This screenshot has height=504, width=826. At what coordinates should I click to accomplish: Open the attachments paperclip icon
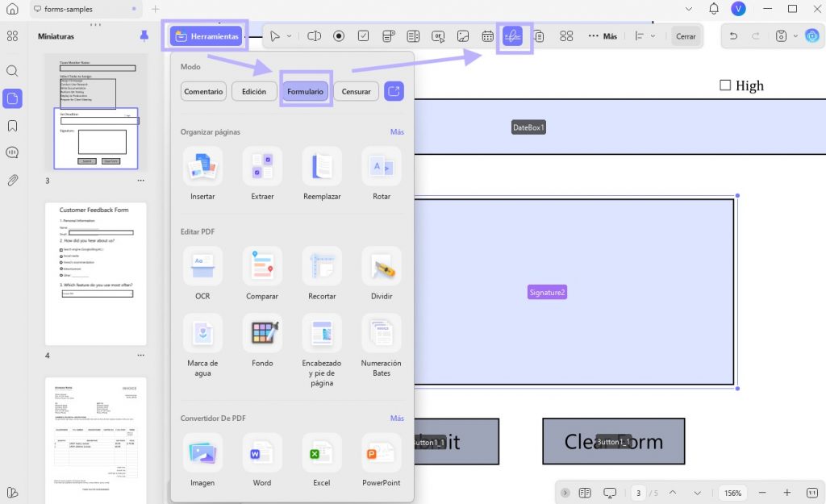point(12,180)
